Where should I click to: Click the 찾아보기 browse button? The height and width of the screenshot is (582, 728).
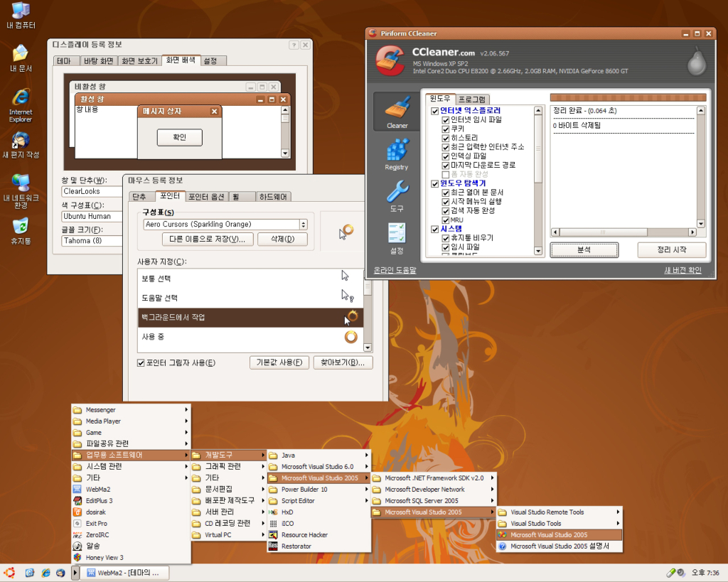pos(343,362)
